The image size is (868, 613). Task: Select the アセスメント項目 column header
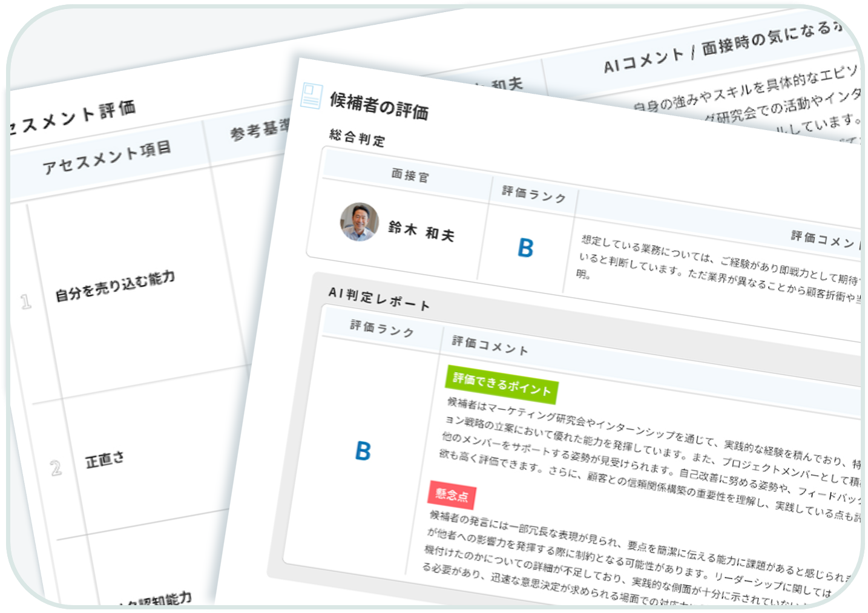[107, 157]
